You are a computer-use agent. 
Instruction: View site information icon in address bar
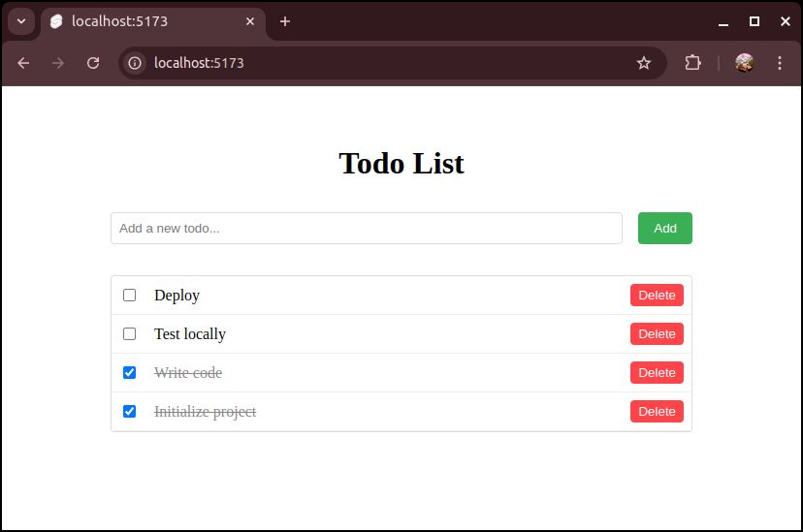[136, 63]
